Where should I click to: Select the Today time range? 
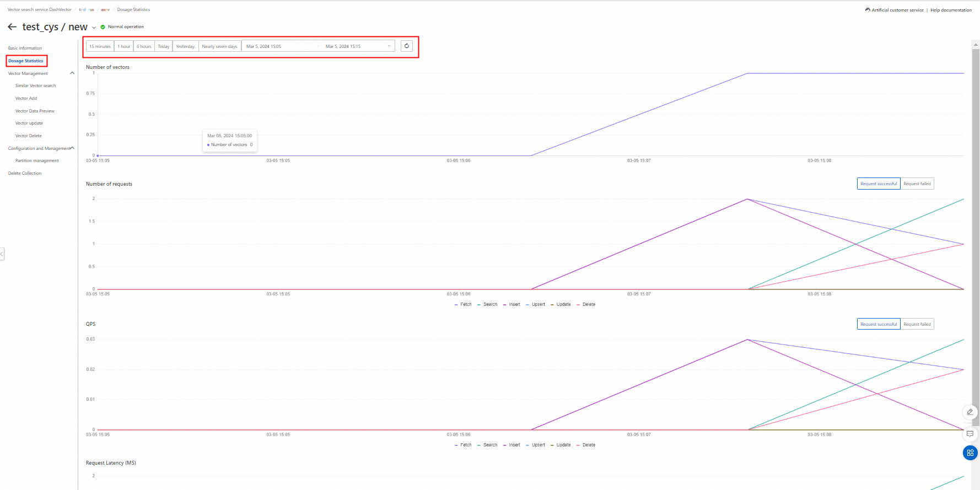164,46
